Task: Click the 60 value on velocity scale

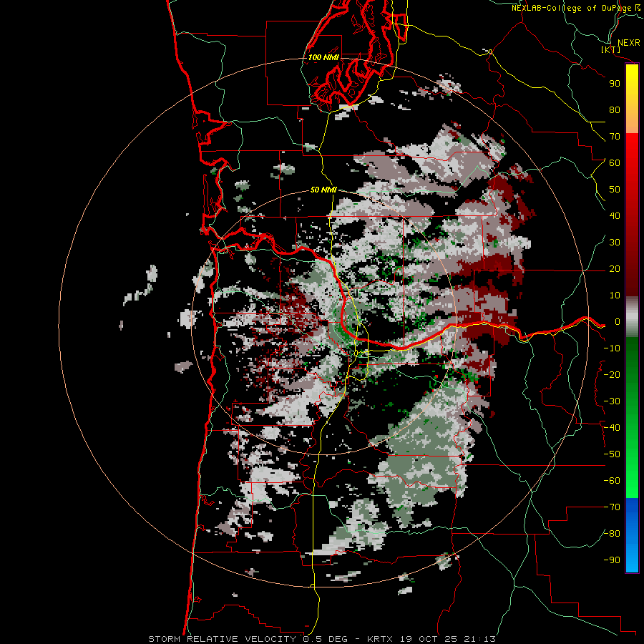Action: 615,163
